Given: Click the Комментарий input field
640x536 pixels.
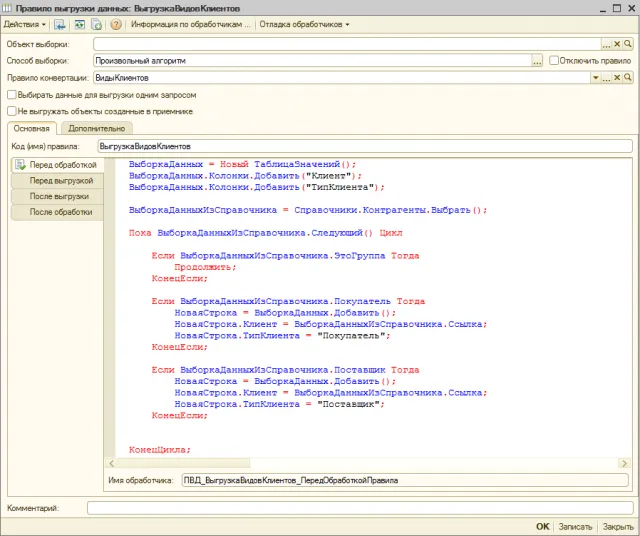Looking at the screenshot, I should (360, 508).
